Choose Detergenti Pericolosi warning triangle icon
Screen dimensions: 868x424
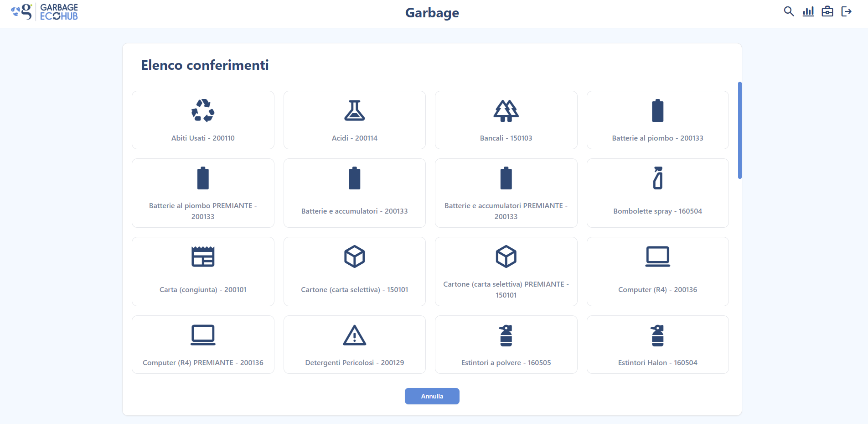[x=355, y=335]
